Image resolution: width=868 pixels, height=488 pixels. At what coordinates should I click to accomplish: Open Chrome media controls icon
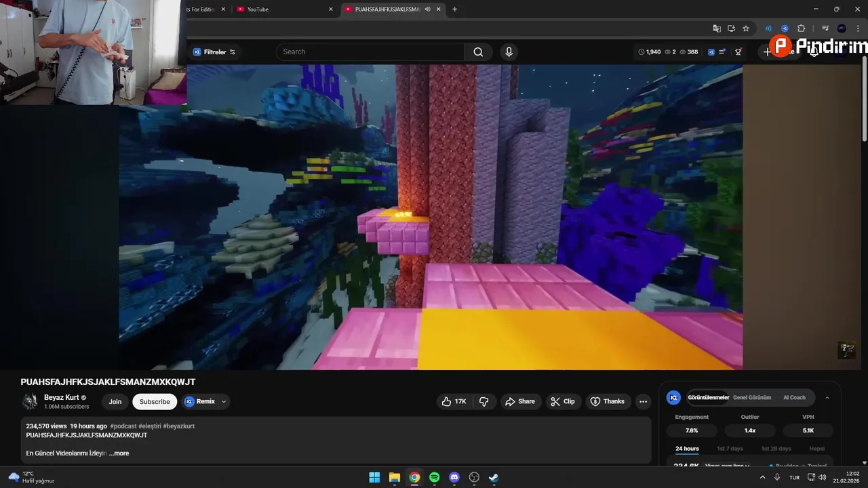click(x=825, y=28)
